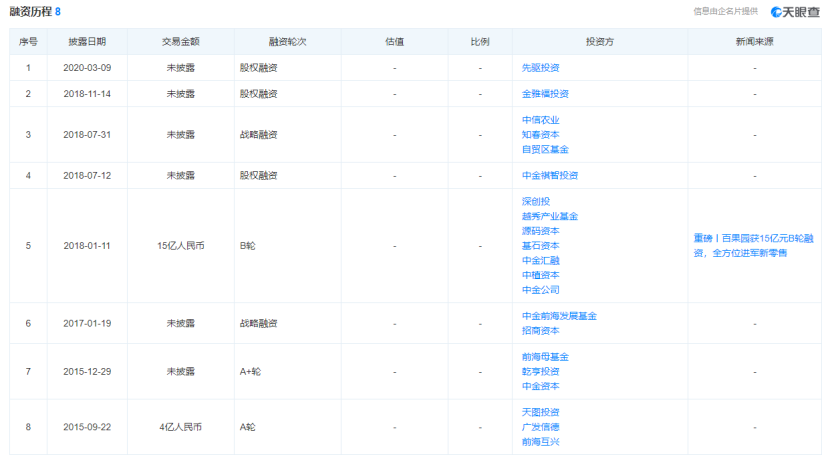Open investor link 广发信德
This screenshot has height=461, width=831.
541,427
